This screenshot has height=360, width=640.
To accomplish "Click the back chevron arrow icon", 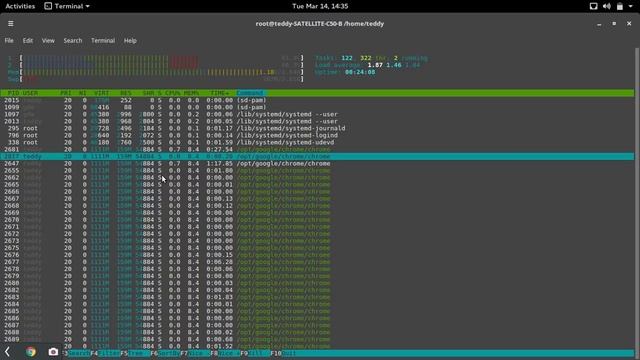I will coord(8,351).
